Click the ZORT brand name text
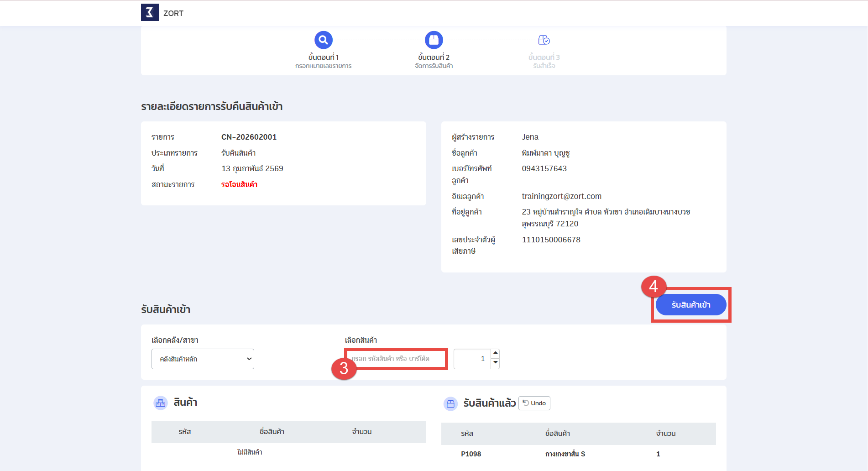This screenshot has height=471, width=868. point(173,13)
